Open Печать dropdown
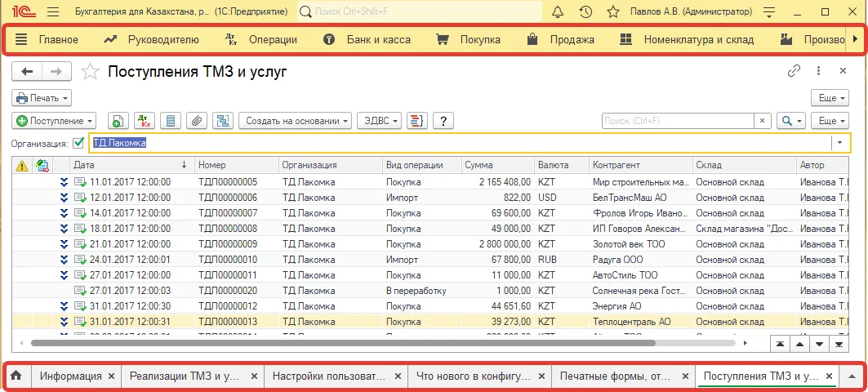 point(42,98)
